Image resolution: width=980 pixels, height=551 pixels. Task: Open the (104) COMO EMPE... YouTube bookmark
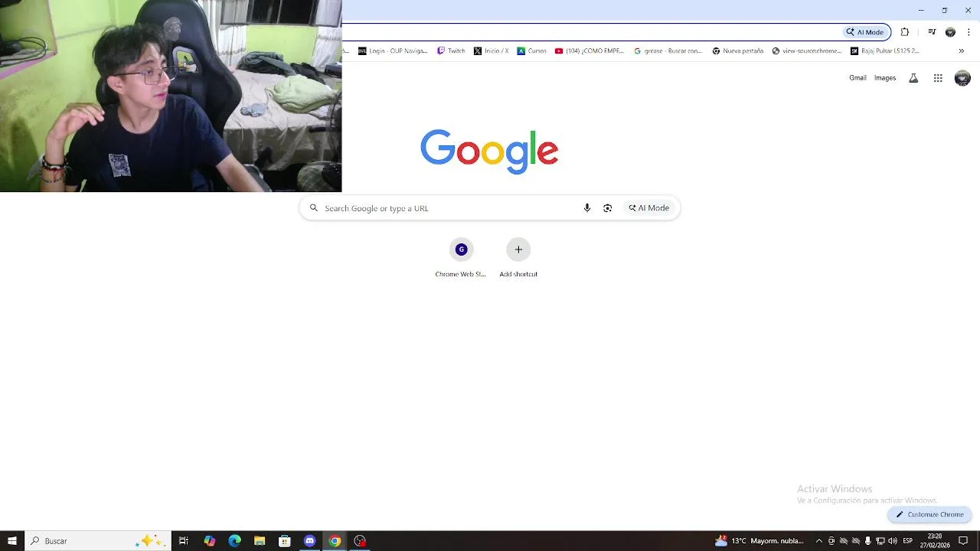590,51
